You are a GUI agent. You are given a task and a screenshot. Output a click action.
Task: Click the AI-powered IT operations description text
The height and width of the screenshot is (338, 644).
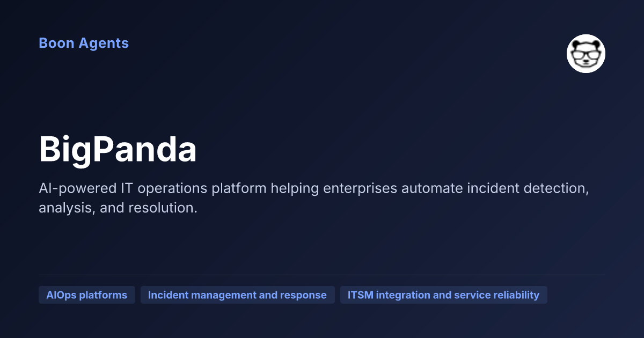click(314, 198)
